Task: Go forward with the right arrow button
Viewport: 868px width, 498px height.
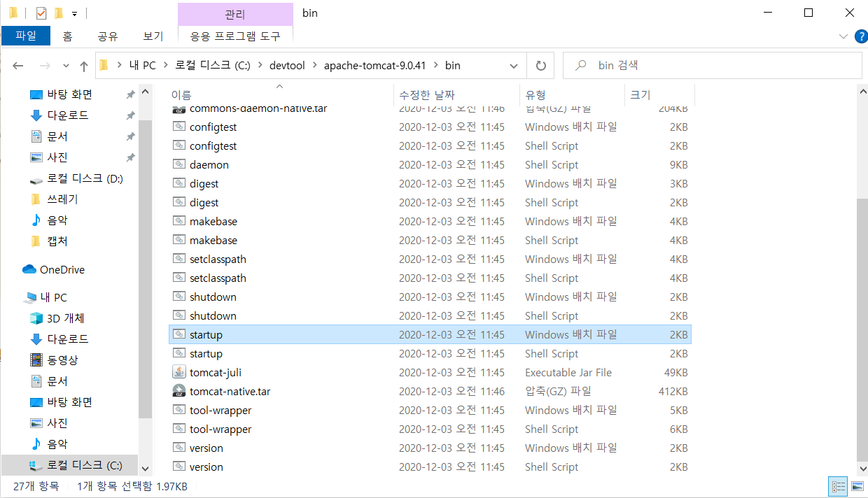Action: coord(44,66)
